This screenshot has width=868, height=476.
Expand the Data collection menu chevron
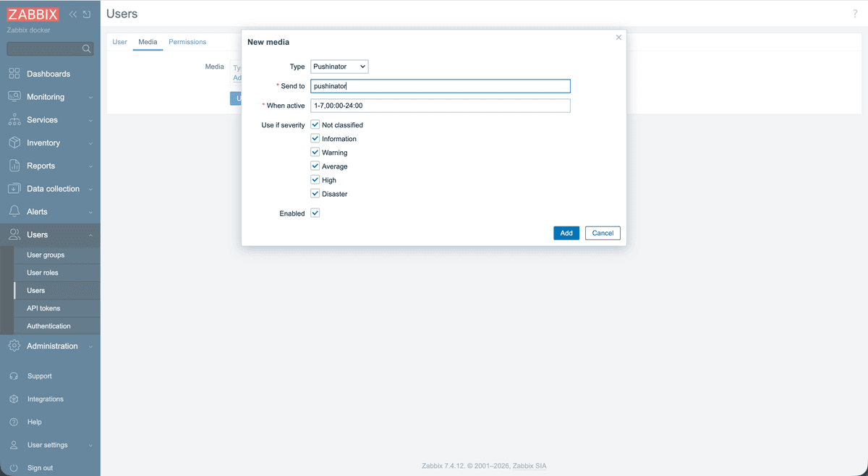click(90, 190)
